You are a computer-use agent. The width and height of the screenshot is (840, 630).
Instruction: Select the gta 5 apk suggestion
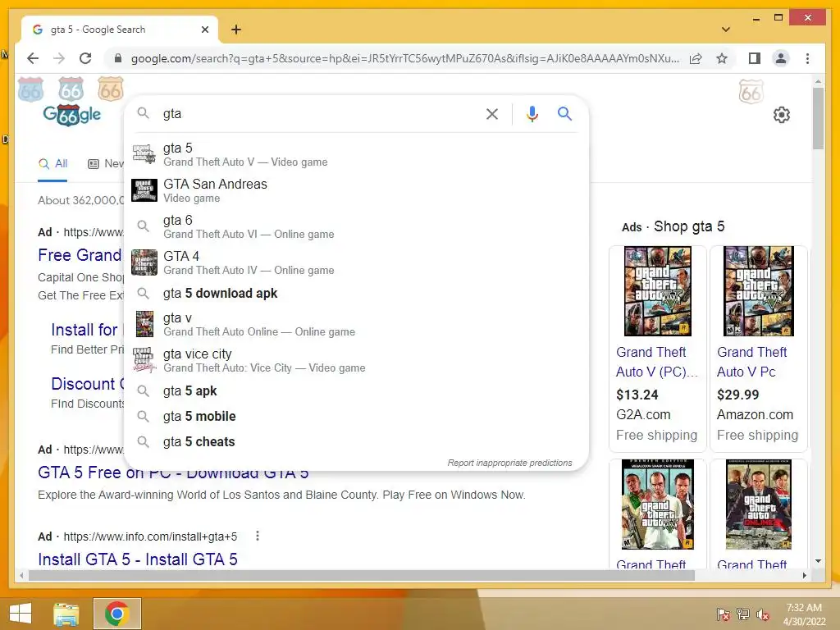(x=356, y=390)
